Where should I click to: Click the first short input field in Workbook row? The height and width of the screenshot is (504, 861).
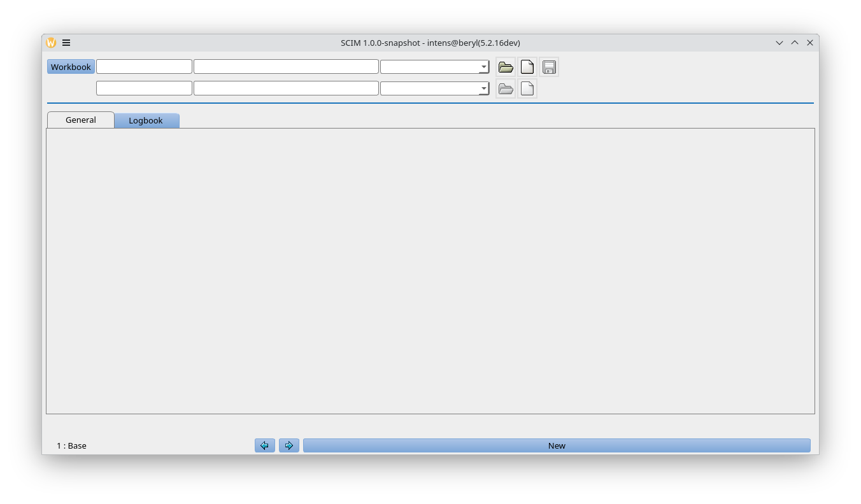point(144,67)
